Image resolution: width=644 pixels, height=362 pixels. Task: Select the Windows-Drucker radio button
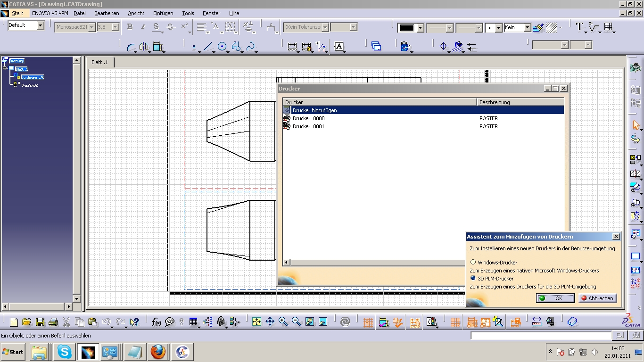point(473,262)
